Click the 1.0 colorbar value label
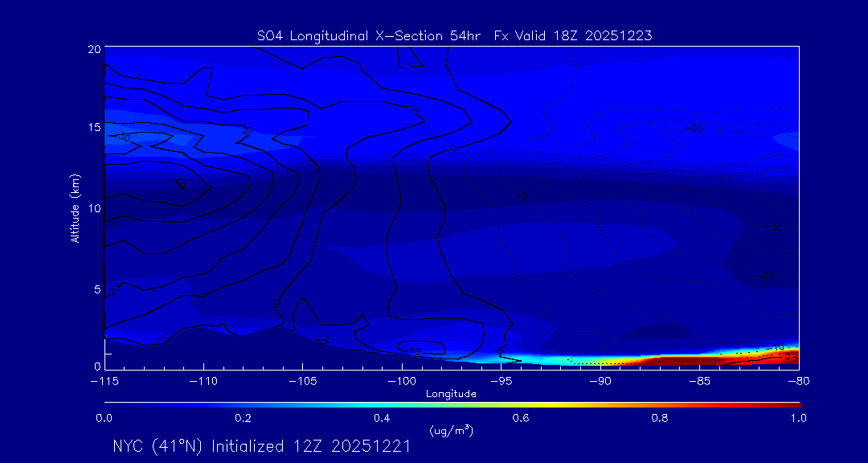868x463 pixels. pyautogui.click(x=797, y=418)
